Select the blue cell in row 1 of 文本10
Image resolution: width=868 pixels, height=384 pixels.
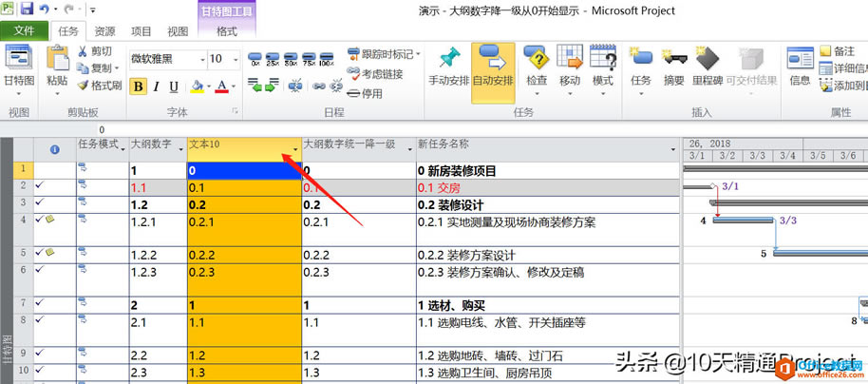tap(244, 170)
